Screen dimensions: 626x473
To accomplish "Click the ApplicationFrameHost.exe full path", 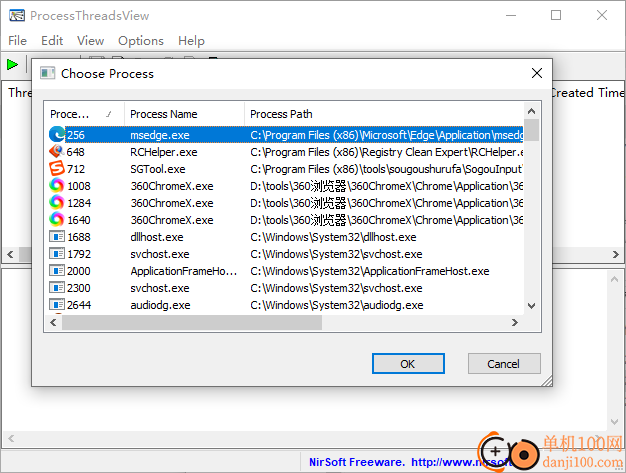I will click(x=370, y=271).
